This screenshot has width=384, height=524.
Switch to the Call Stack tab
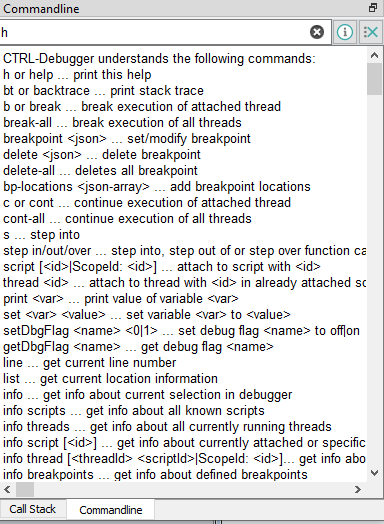pyautogui.click(x=32, y=509)
